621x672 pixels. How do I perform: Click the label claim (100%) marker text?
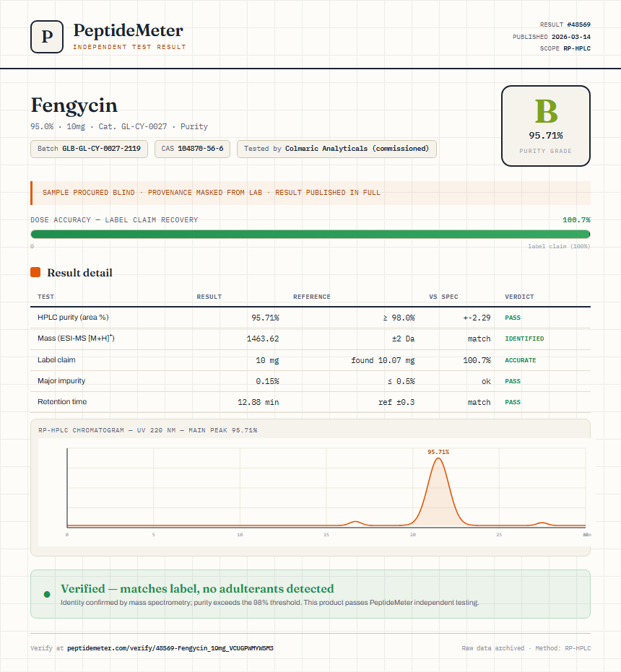(x=559, y=246)
